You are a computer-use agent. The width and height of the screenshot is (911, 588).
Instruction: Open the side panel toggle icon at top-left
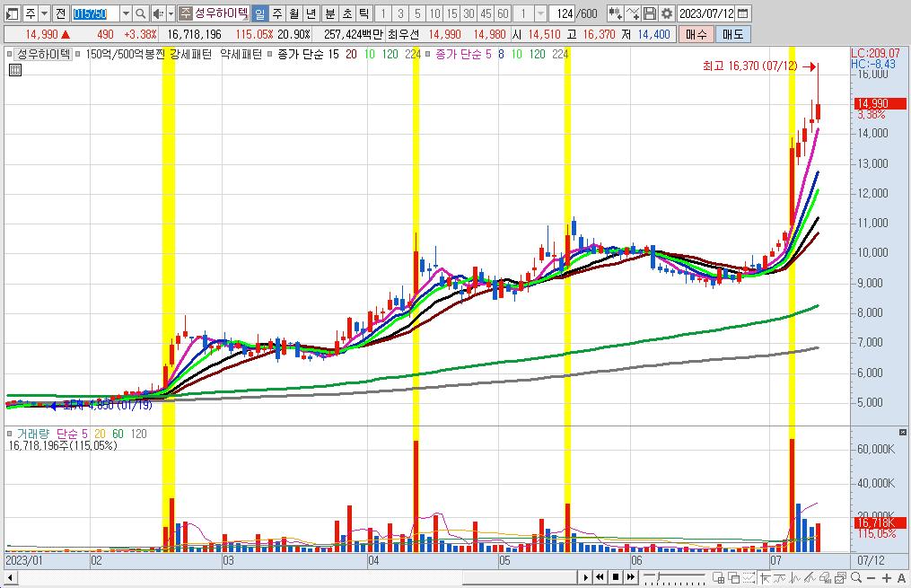11,13
